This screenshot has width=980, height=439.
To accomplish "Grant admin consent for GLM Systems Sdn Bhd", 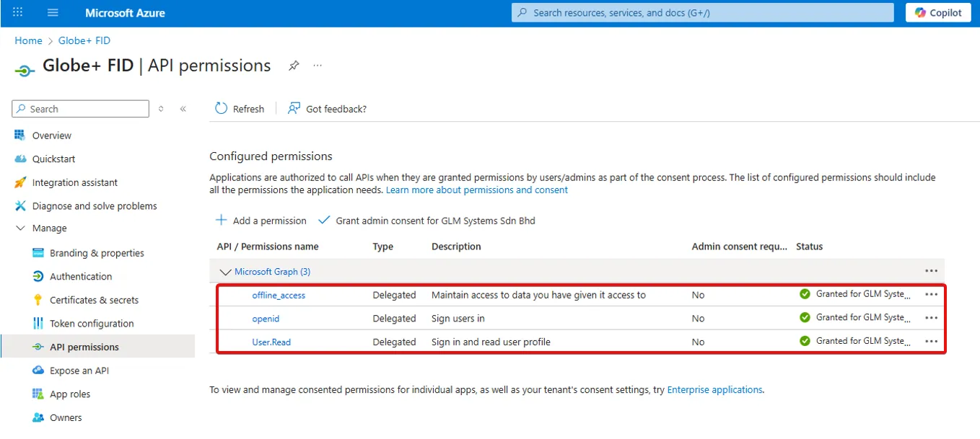I will (427, 221).
